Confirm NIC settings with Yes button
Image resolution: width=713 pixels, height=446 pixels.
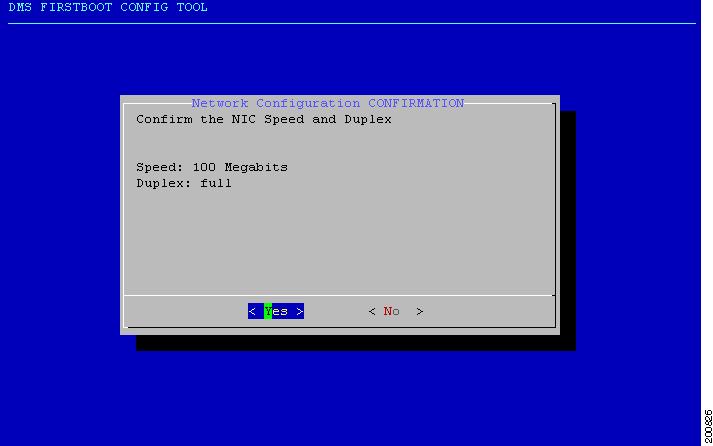(276, 311)
